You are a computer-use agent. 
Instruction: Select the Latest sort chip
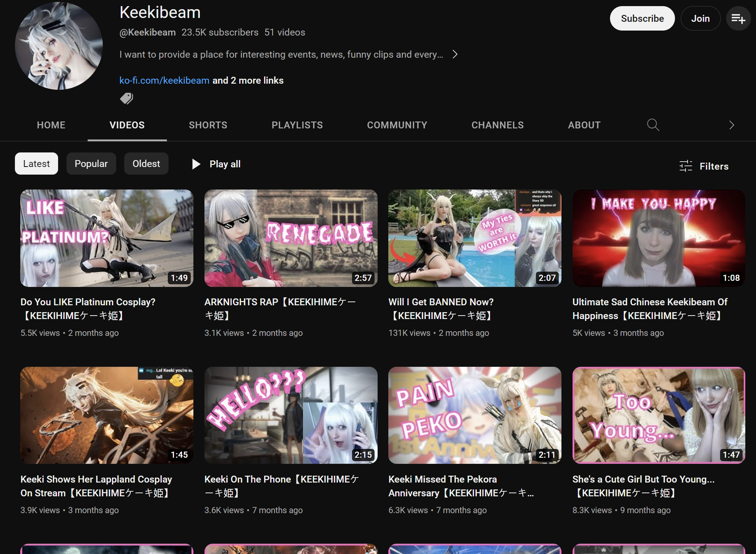[36, 164]
